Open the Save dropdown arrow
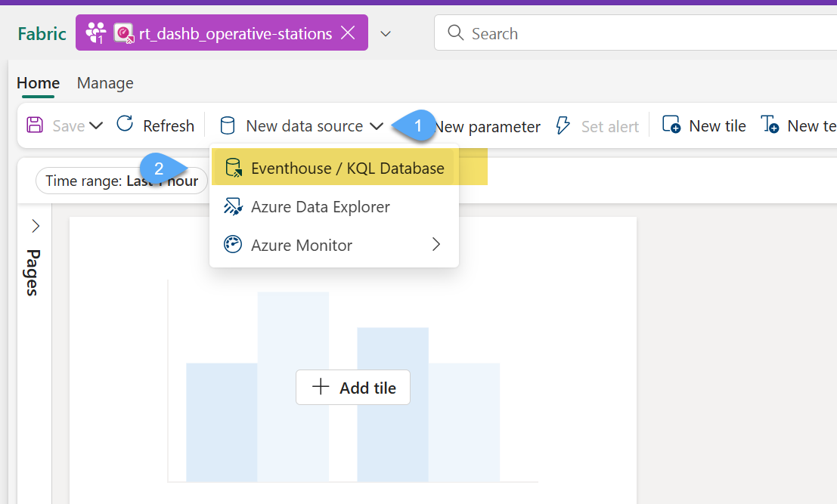The width and height of the screenshot is (837, 504). (96, 126)
